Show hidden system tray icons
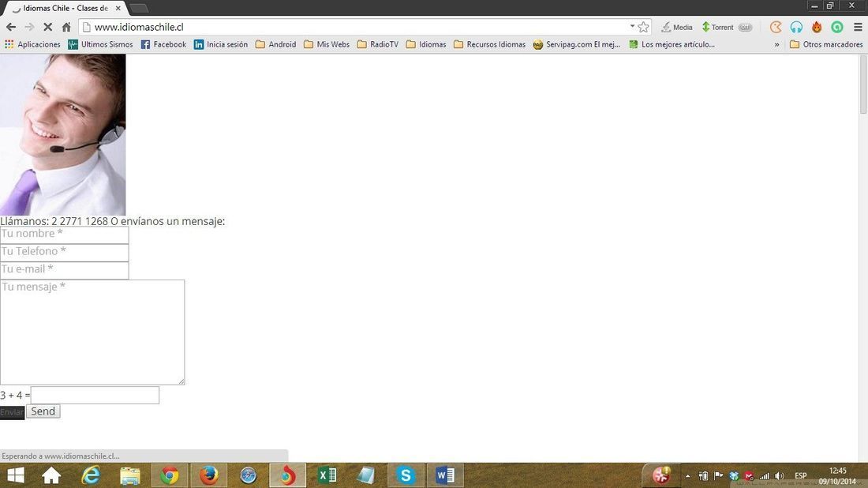This screenshot has width=868, height=488. pos(687,476)
